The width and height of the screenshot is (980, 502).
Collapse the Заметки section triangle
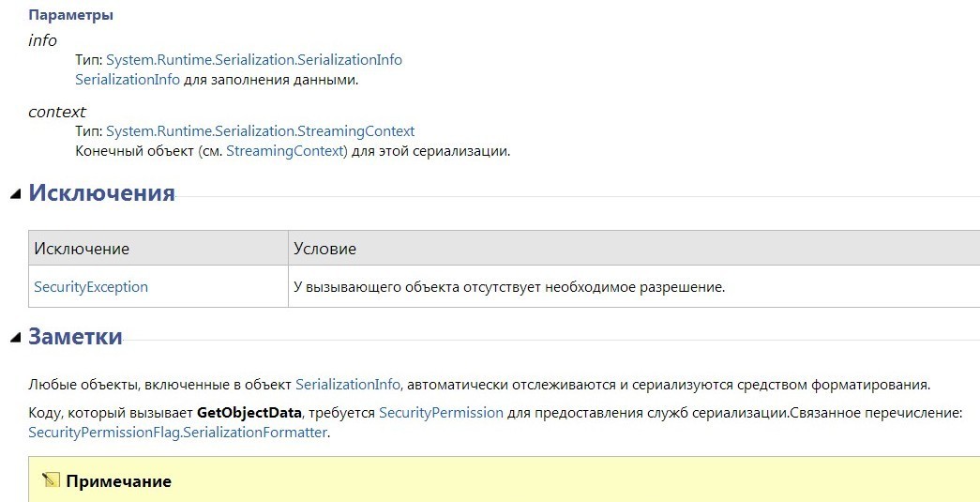16,339
